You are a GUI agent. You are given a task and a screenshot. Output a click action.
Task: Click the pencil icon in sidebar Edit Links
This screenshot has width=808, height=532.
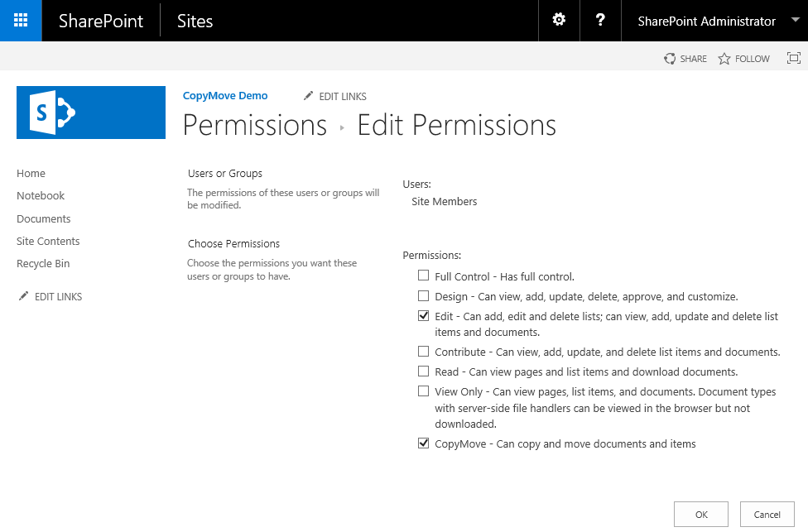23,296
